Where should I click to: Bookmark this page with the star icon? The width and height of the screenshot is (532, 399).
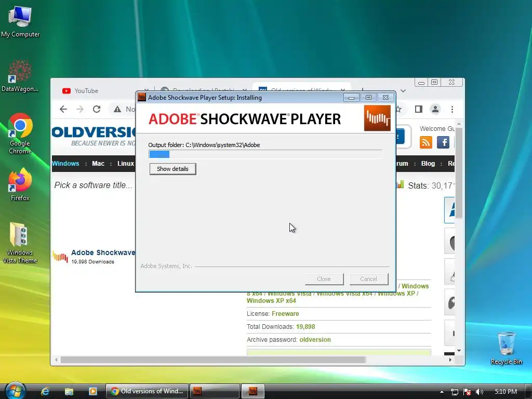pos(398,109)
